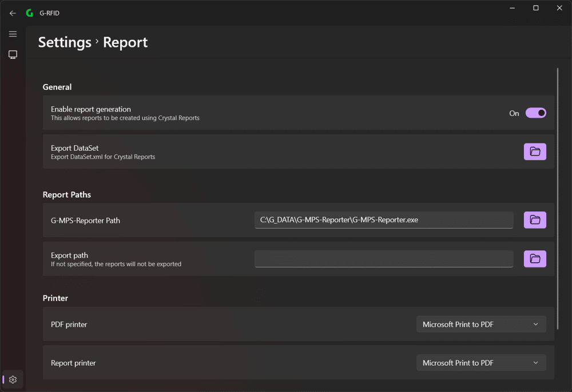Screen dimensions: 572x392
Task: Focus the G-MPS-Reporter Path text field
Action: 384,220
